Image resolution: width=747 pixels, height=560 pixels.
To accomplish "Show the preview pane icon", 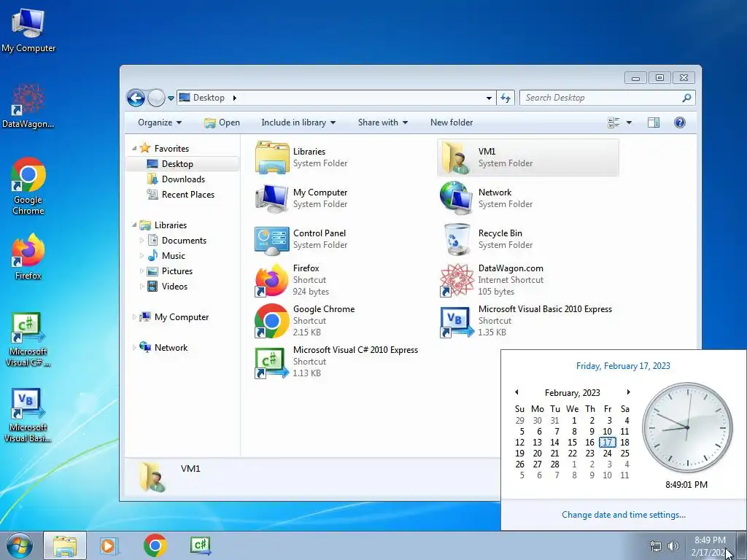I will [653, 122].
